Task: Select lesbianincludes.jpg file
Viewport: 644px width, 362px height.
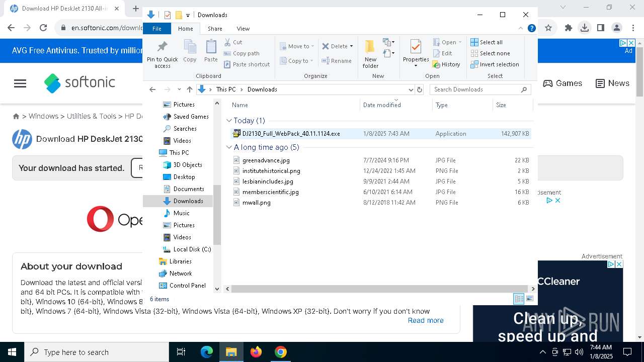Action: 380,182
